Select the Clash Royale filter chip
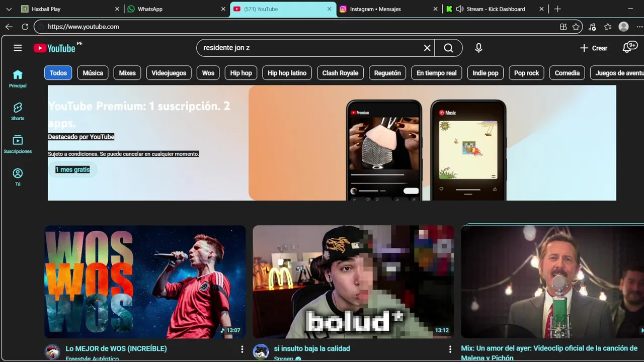This screenshot has height=362, width=644. tap(340, 73)
